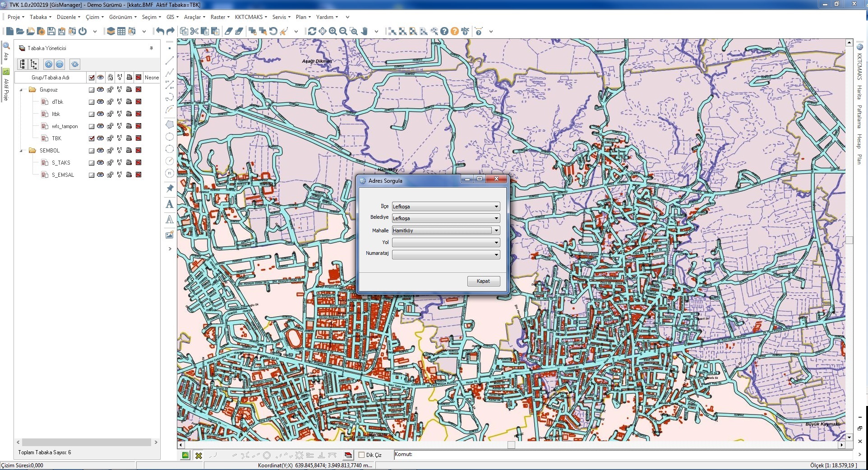Click the yellow X cancel icon in bottom bar
Viewport: 868px width, 470px height.
pos(199,456)
